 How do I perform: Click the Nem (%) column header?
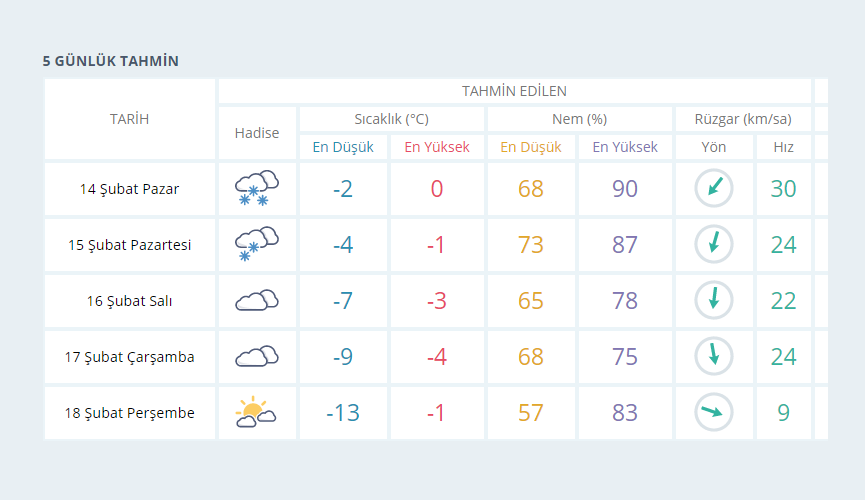[579, 119]
